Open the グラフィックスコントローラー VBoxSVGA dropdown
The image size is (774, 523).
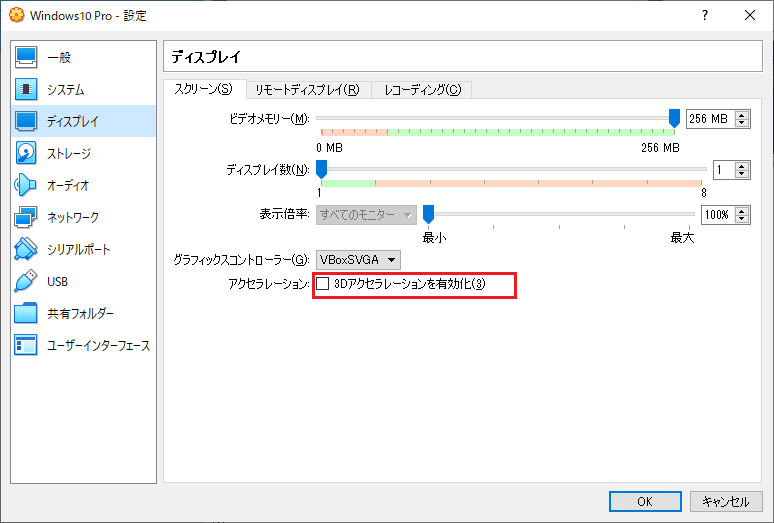coord(358,260)
